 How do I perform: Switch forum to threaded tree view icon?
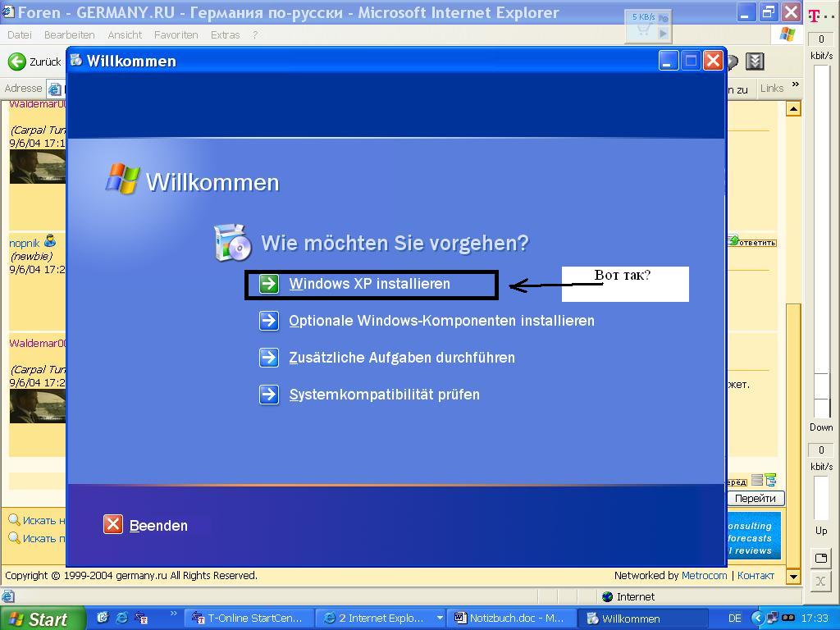pos(770,480)
